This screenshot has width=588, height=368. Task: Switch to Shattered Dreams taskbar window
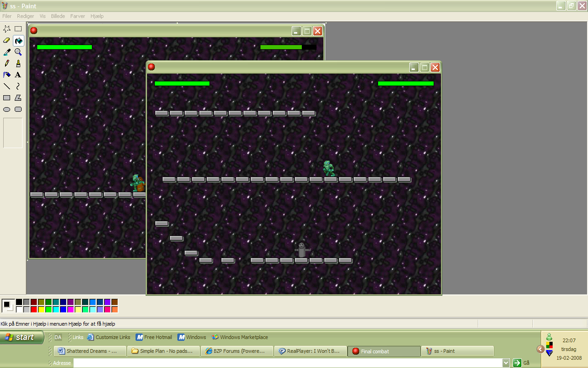[90, 351]
